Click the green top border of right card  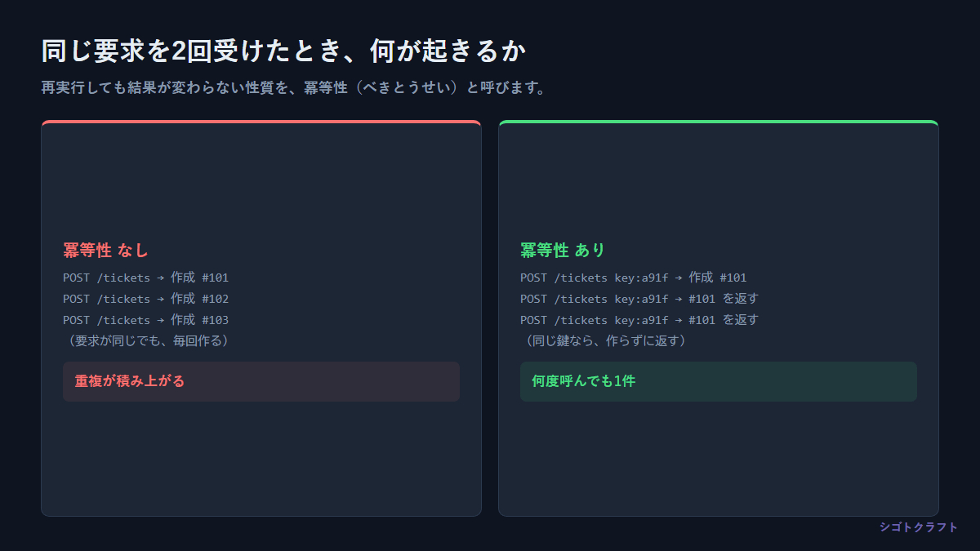719,122
